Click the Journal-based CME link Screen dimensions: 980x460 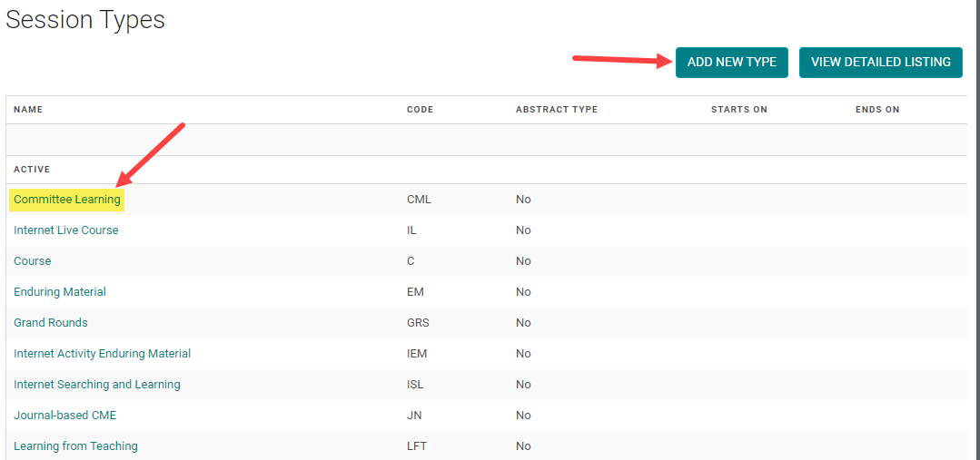[x=64, y=416]
